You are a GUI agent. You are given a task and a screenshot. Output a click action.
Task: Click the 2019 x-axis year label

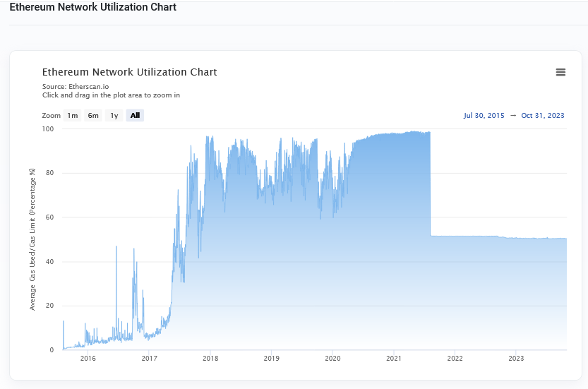pos(272,359)
